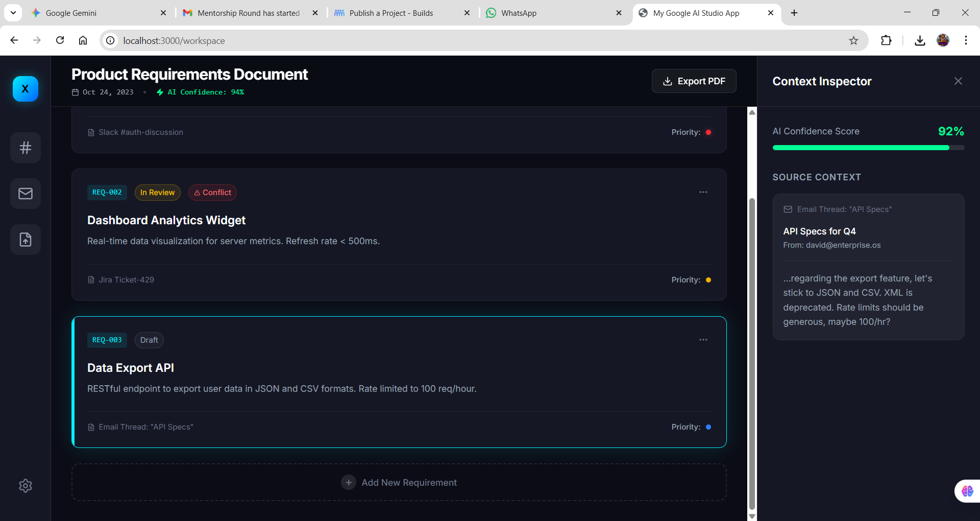Click the calendar icon next to Oct 24, 2023
The image size is (980, 521).
[75, 92]
